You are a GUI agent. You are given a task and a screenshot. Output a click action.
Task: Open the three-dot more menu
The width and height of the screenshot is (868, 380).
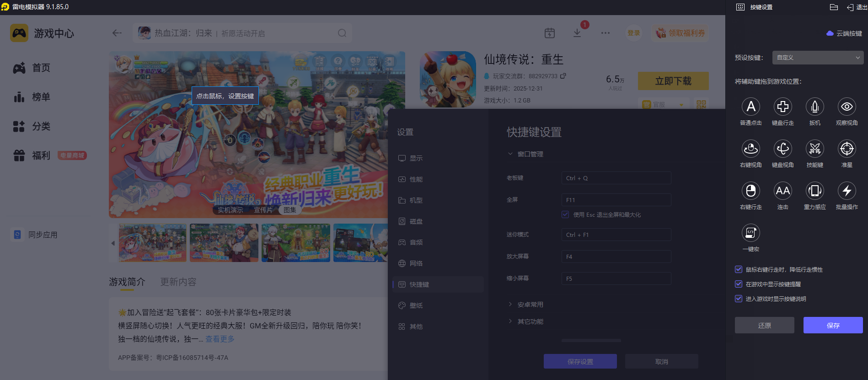(x=605, y=33)
